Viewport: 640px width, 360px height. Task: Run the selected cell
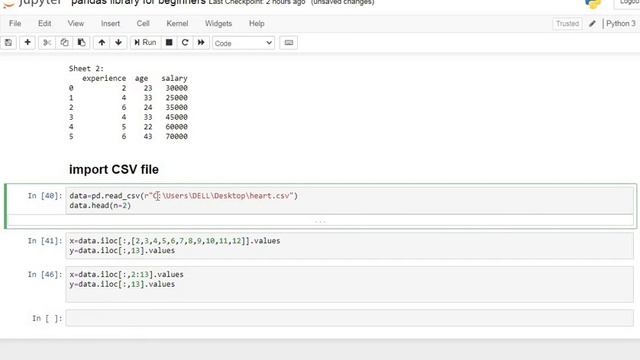pyautogui.click(x=145, y=42)
